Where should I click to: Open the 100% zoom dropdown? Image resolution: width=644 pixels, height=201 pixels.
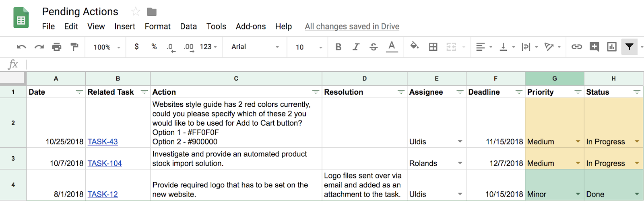click(x=107, y=47)
